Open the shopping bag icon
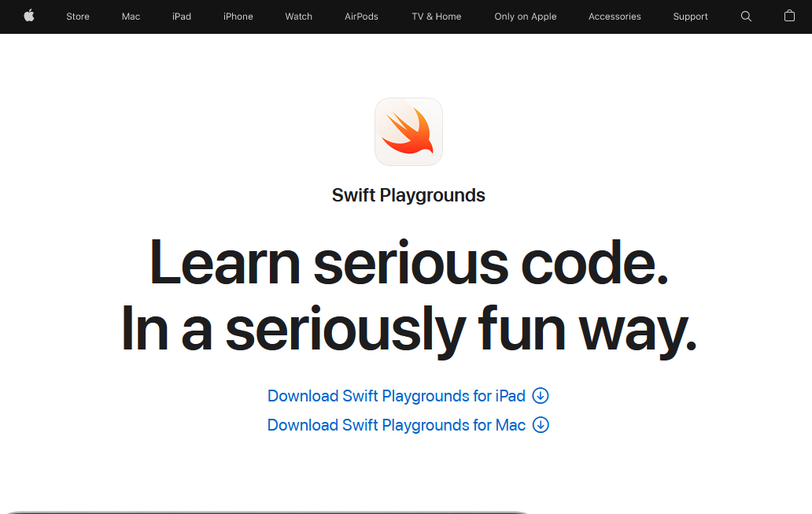 point(789,16)
